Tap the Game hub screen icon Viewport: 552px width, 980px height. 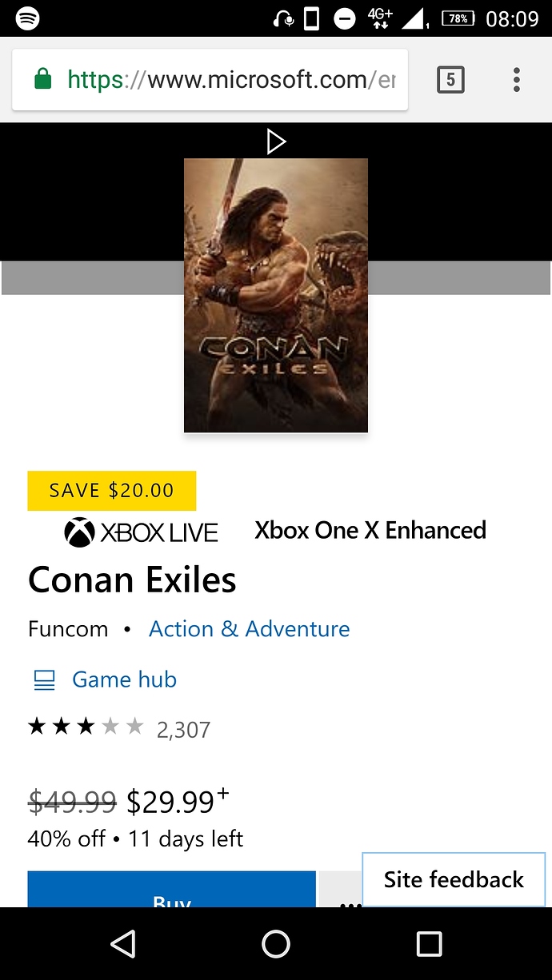44,680
